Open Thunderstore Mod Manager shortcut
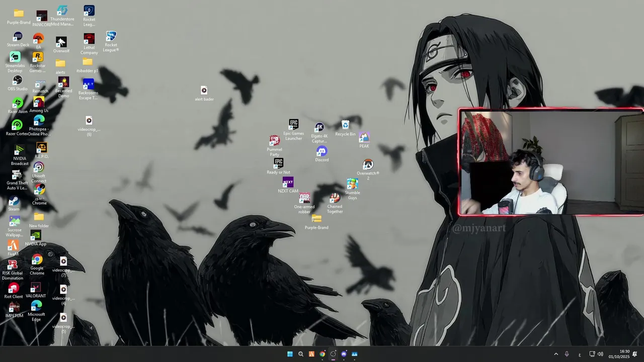 (x=62, y=16)
